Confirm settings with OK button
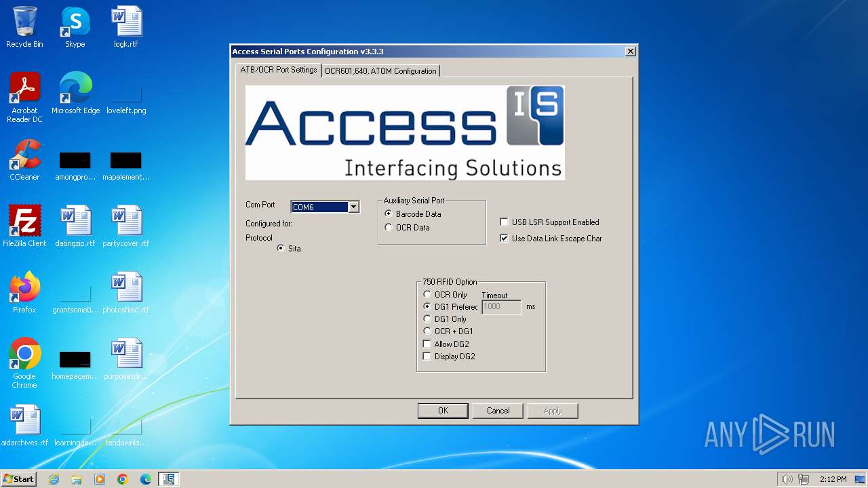Screen dimensions: 868x488 (443, 411)
